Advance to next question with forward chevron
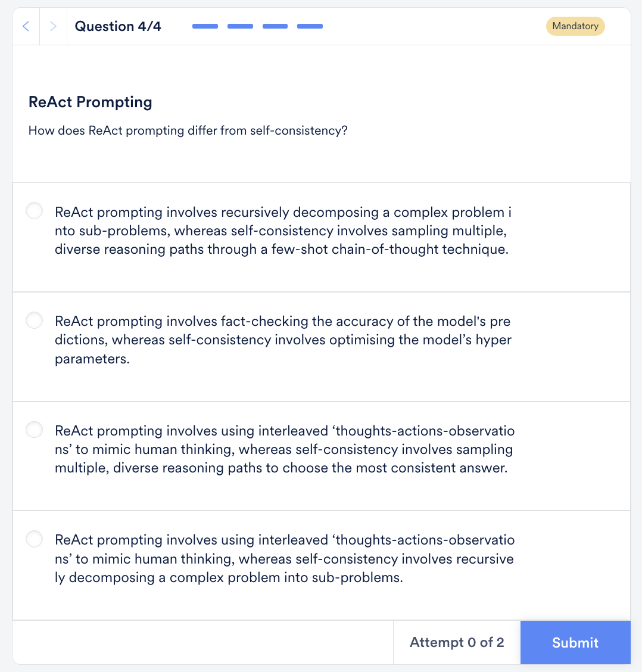 52,26
